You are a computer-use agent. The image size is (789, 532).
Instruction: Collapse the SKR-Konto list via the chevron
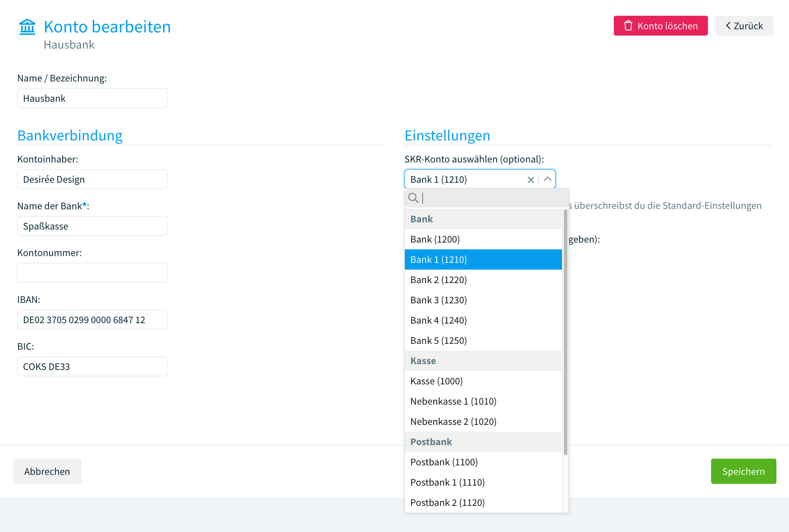(x=548, y=179)
